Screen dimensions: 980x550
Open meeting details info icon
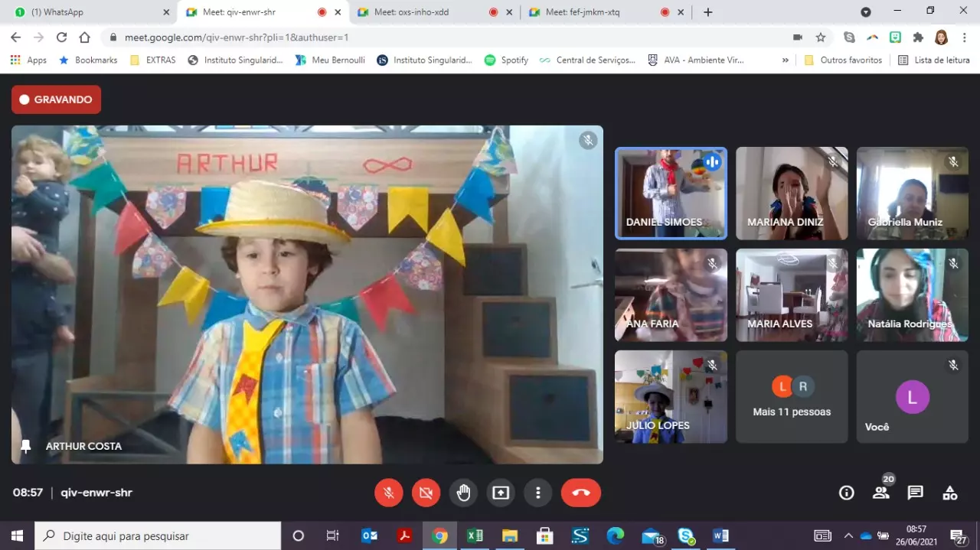click(x=846, y=493)
